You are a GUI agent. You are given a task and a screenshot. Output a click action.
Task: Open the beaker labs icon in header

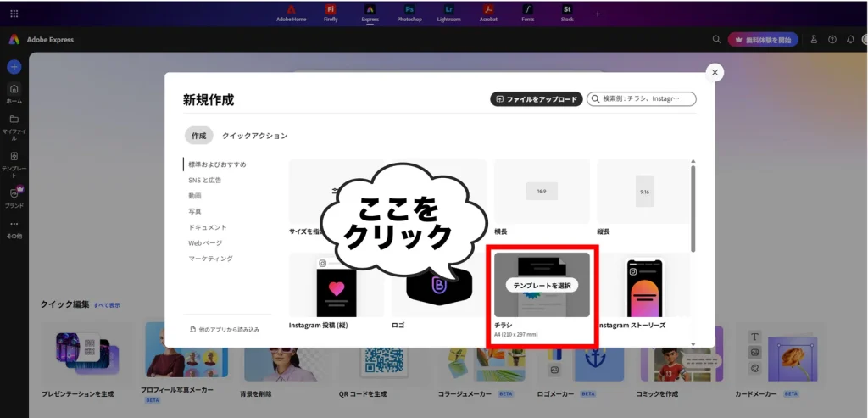[814, 39]
